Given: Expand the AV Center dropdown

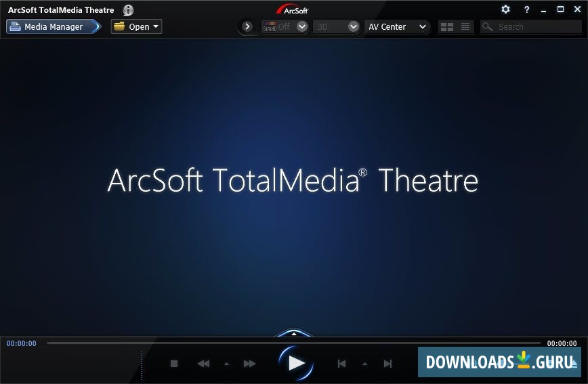Looking at the screenshot, I should (397, 26).
